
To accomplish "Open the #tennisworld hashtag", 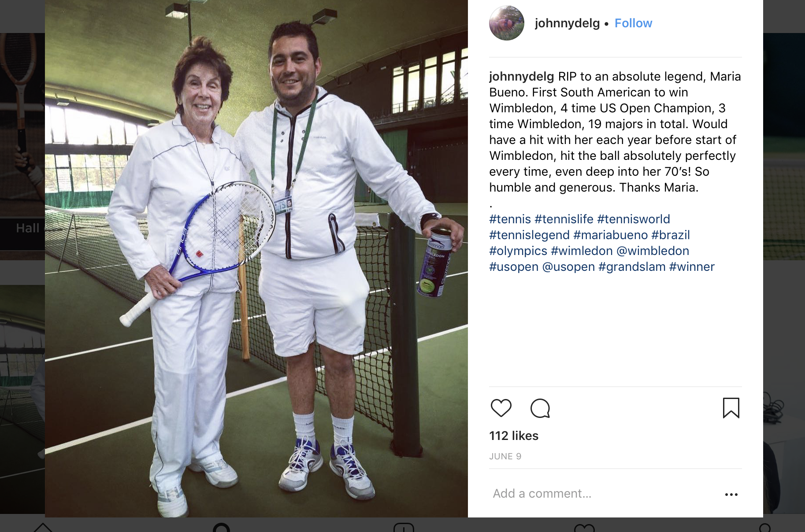I will [634, 219].
